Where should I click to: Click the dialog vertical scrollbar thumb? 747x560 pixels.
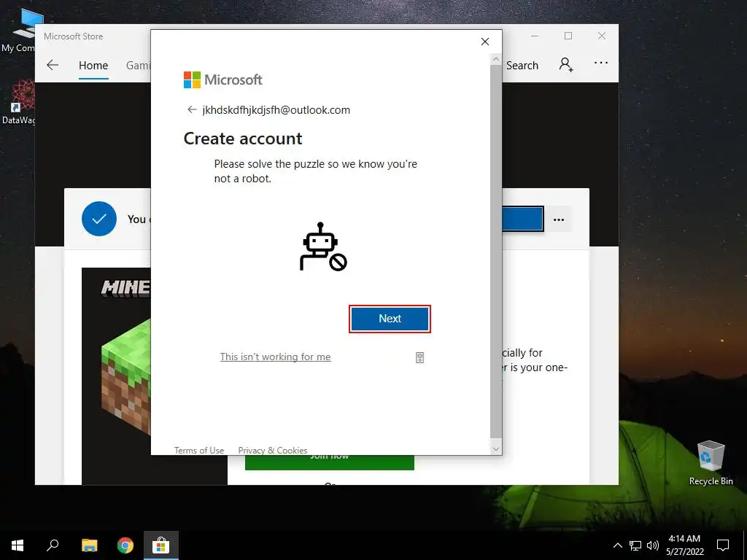(x=496, y=252)
